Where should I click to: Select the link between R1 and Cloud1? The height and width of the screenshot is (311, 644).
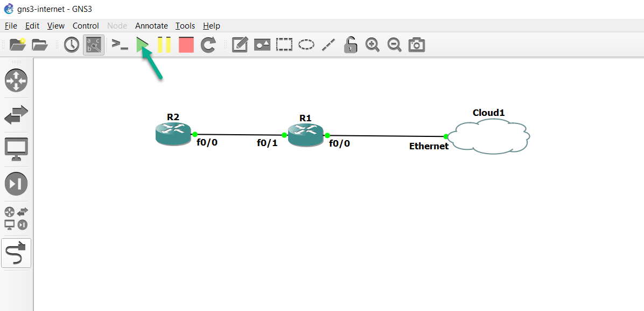coord(387,136)
